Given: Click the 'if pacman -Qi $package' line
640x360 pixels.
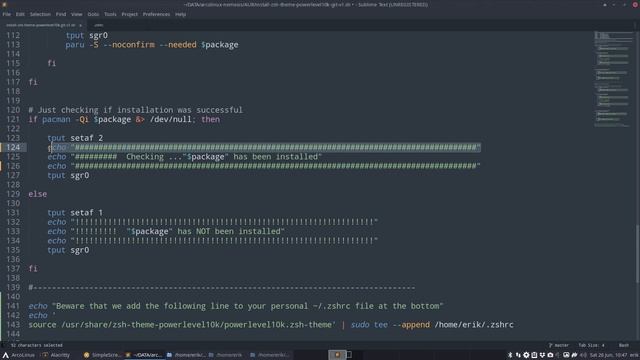Looking at the screenshot, I should tap(124, 120).
